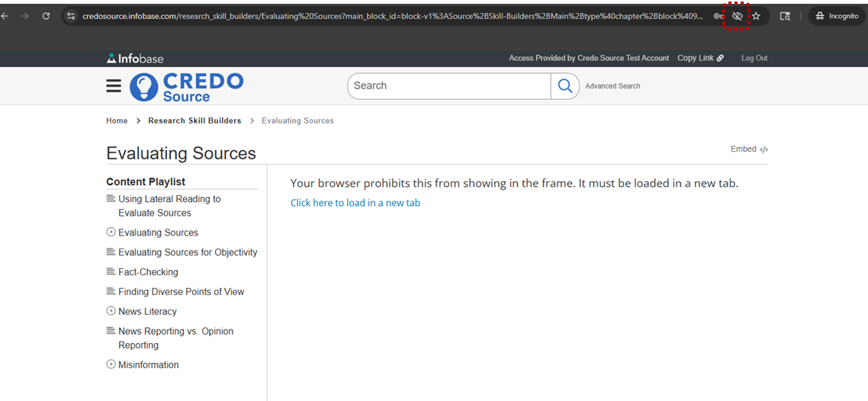Viewport: 868px width, 401px height.
Task: Open the Fact-Checking playlist item
Action: (x=149, y=272)
